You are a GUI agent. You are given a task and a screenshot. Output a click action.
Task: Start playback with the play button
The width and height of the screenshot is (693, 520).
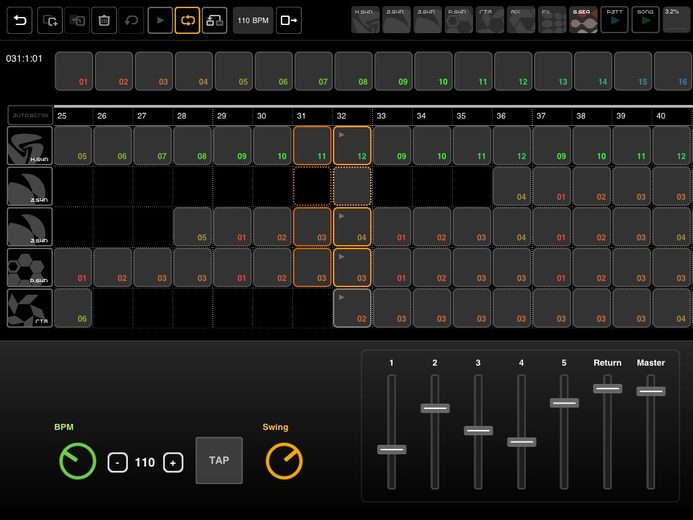(160, 20)
